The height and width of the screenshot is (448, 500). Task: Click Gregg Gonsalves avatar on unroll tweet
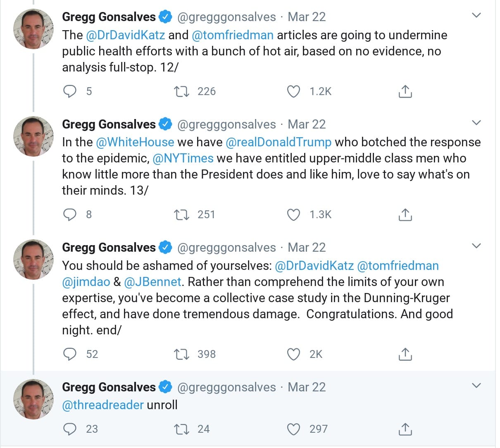pos(33,399)
